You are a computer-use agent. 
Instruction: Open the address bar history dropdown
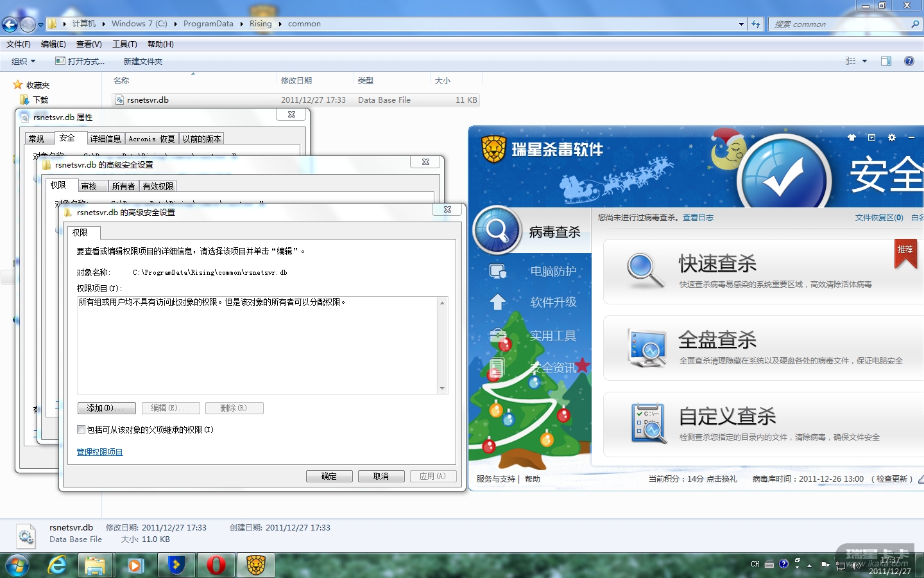pos(741,24)
